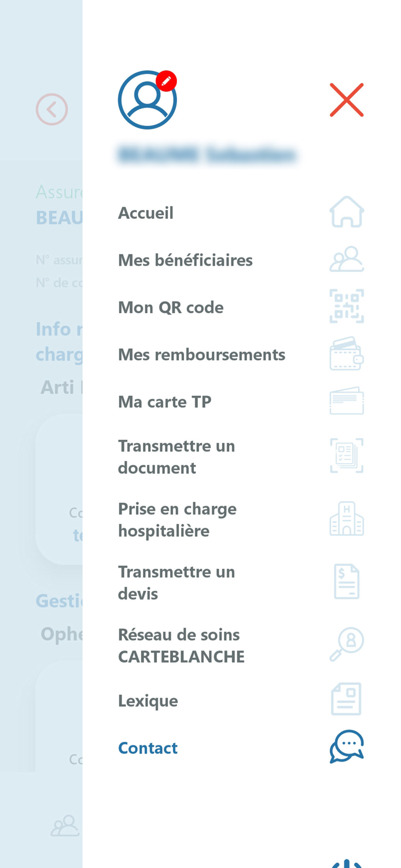The width and height of the screenshot is (401, 868).
Task: Click the Contact link
Action: [x=148, y=747]
